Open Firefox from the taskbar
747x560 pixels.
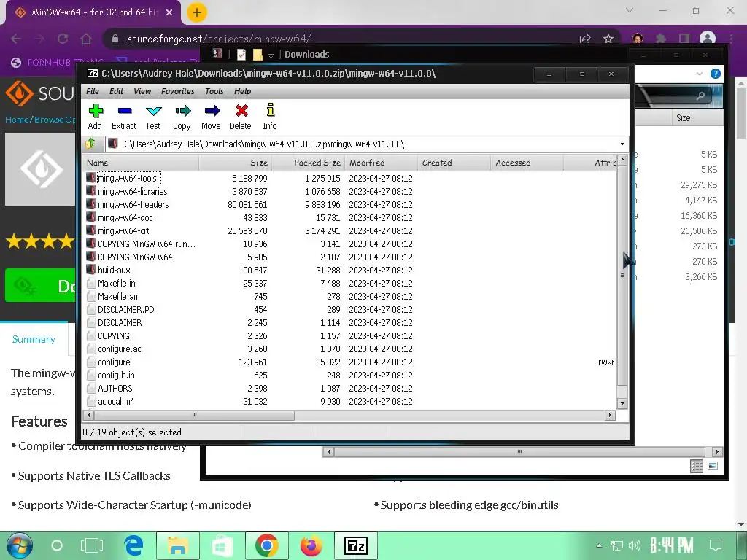click(x=311, y=545)
